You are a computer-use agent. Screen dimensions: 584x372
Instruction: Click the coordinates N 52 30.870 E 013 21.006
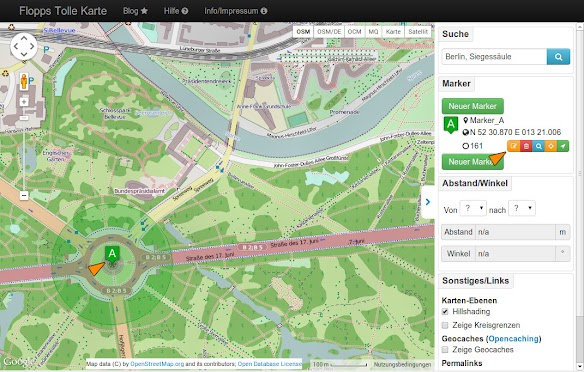tap(515, 132)
